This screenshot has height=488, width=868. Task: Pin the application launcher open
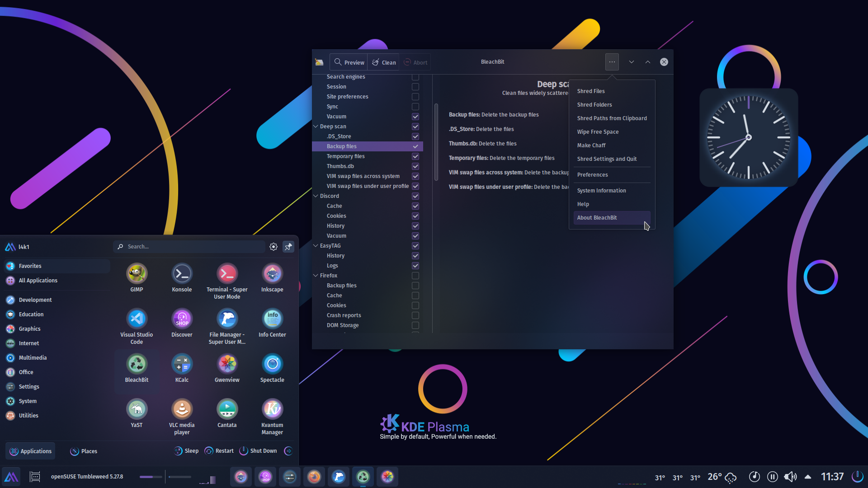point(288,247)
